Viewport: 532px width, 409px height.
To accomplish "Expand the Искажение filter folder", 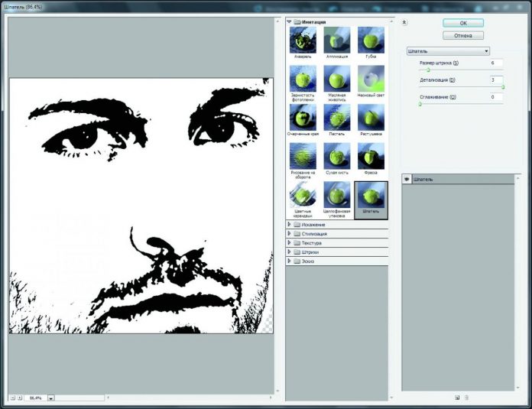I will (x=290, y=225).
